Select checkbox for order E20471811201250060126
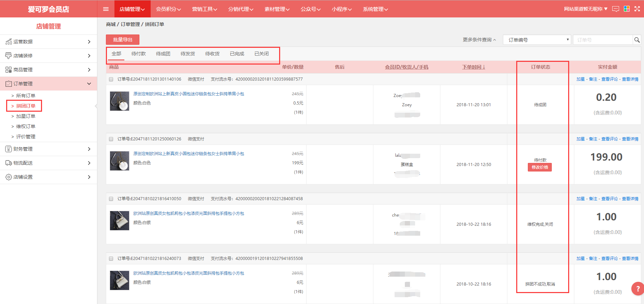Screen dimensions: 644x304 click(111, 139)
